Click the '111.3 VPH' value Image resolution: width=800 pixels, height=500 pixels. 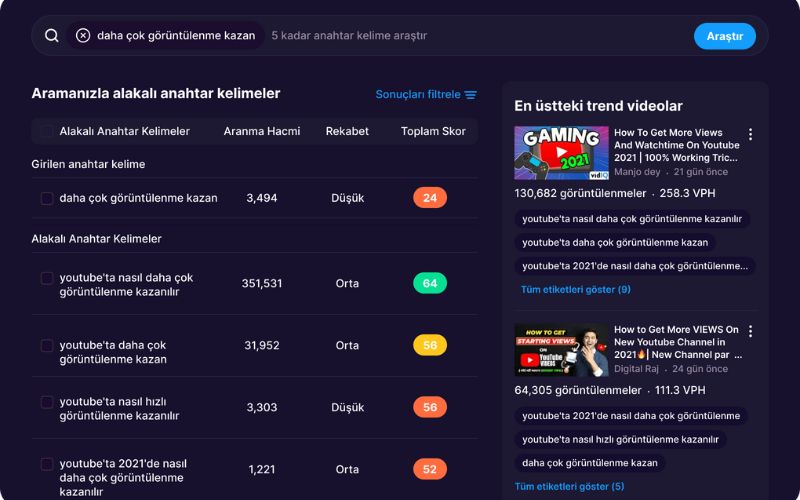click(680, 390)
